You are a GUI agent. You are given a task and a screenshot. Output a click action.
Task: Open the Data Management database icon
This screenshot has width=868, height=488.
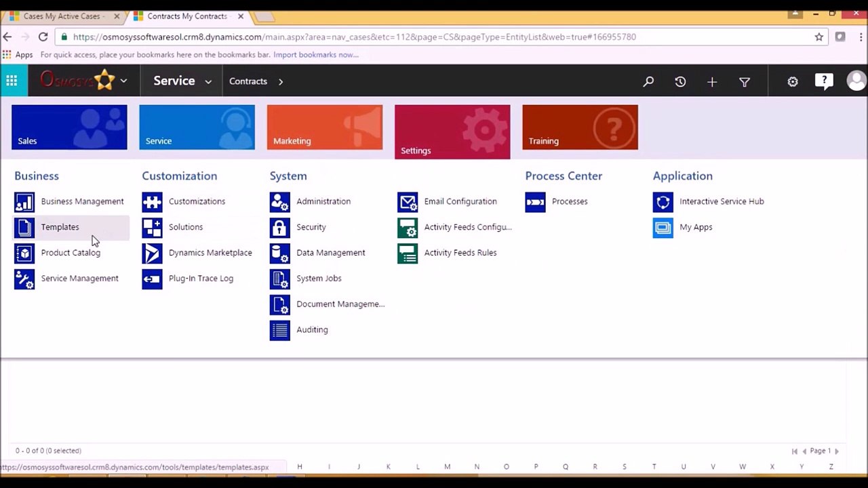[280, 253]
